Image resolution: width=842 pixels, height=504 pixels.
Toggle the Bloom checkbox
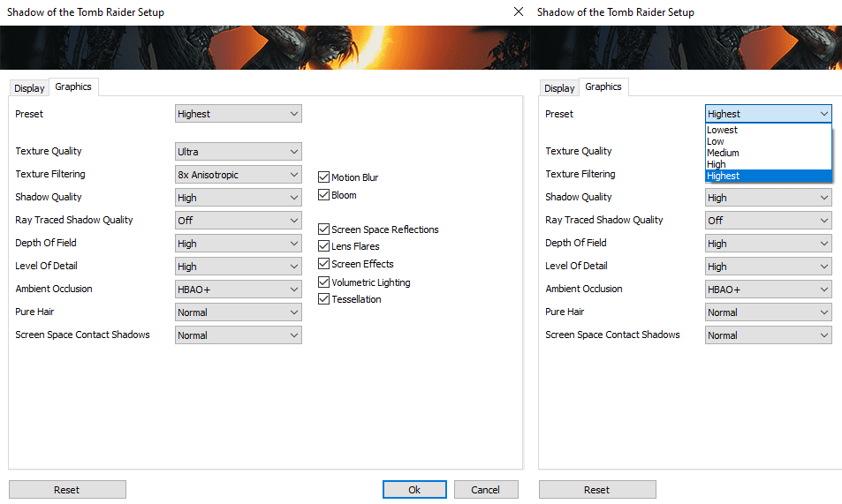[x=323, y=194]
